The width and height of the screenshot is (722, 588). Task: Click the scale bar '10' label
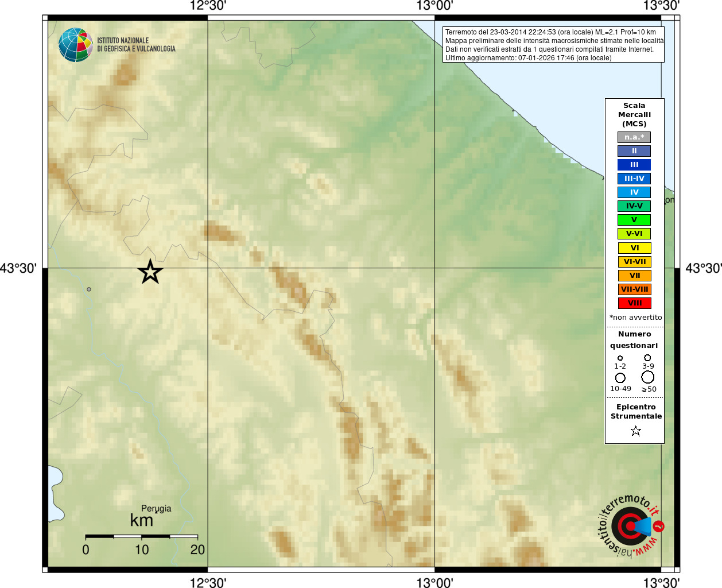tap(142, 550)
